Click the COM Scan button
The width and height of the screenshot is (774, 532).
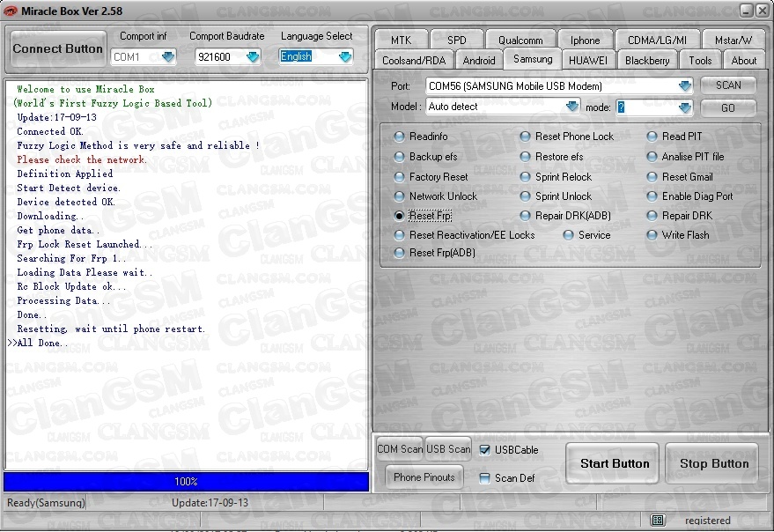(400, 449)
